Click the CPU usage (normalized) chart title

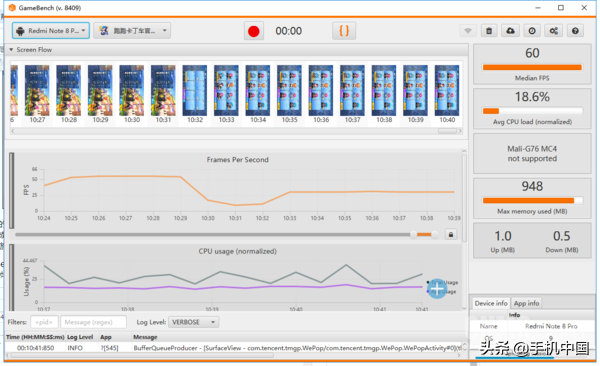(x=237, y=251)
